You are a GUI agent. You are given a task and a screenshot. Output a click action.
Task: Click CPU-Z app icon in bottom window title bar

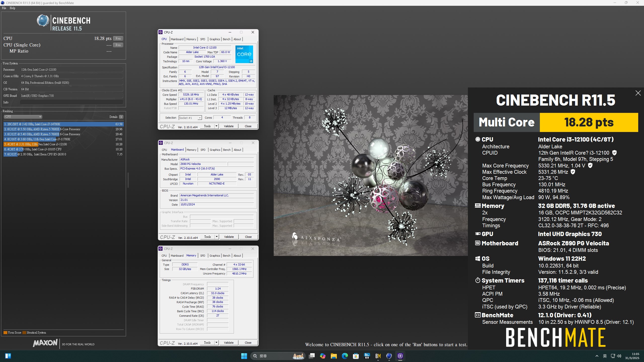coord(160,249)
